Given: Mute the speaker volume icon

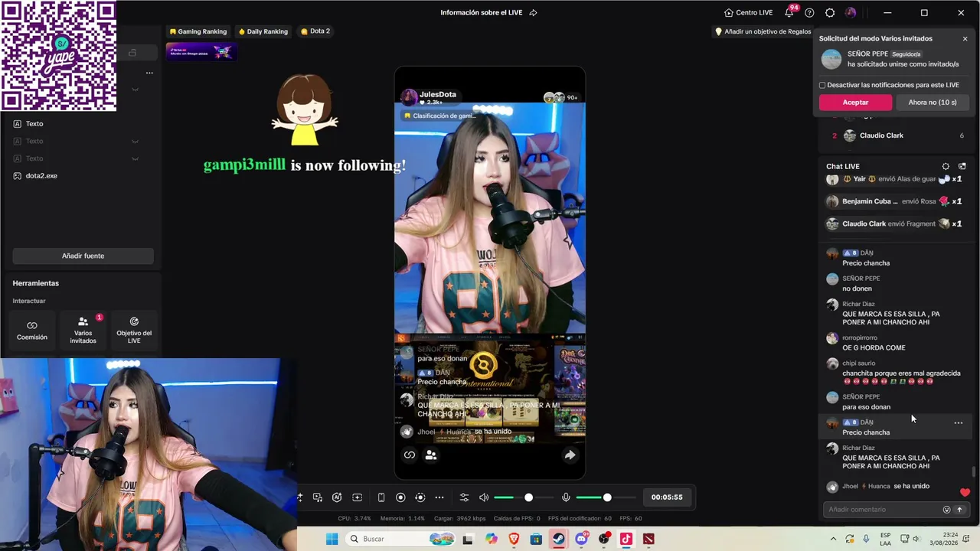Looking at the screenshot, I should pyautogui.click(x=484, y=497).
